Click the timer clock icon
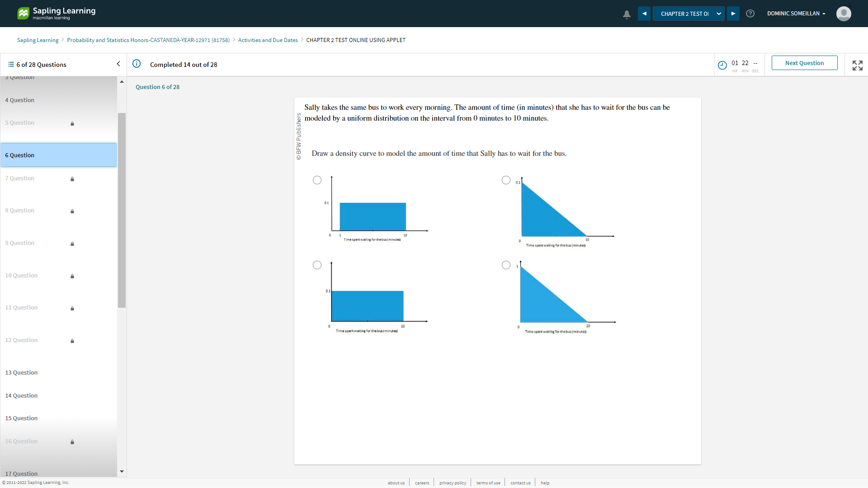Image resolution: width=868 pixels, height=488 pixels. pos(722,65)
